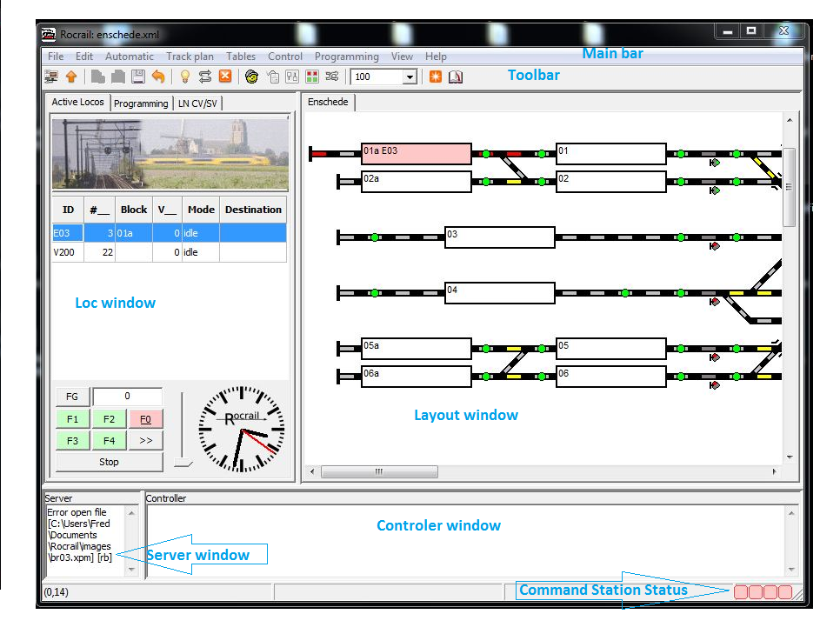Expand more functions with >> button
Screen dimensions: 840x634
tap(145, 440)
